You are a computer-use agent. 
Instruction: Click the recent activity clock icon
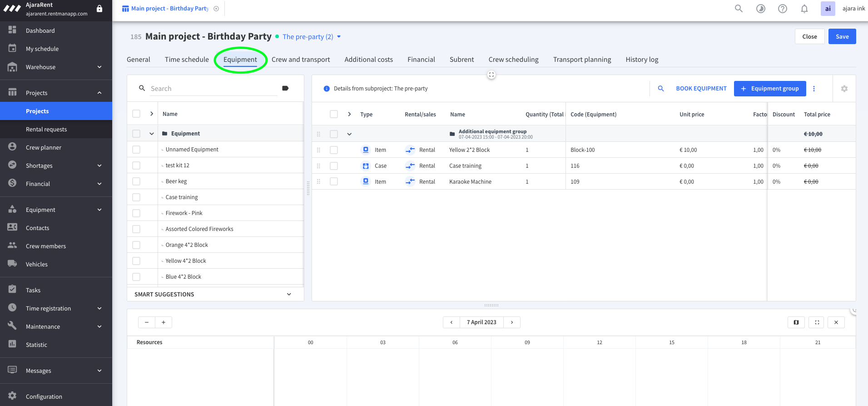click(x=760, y=9)
